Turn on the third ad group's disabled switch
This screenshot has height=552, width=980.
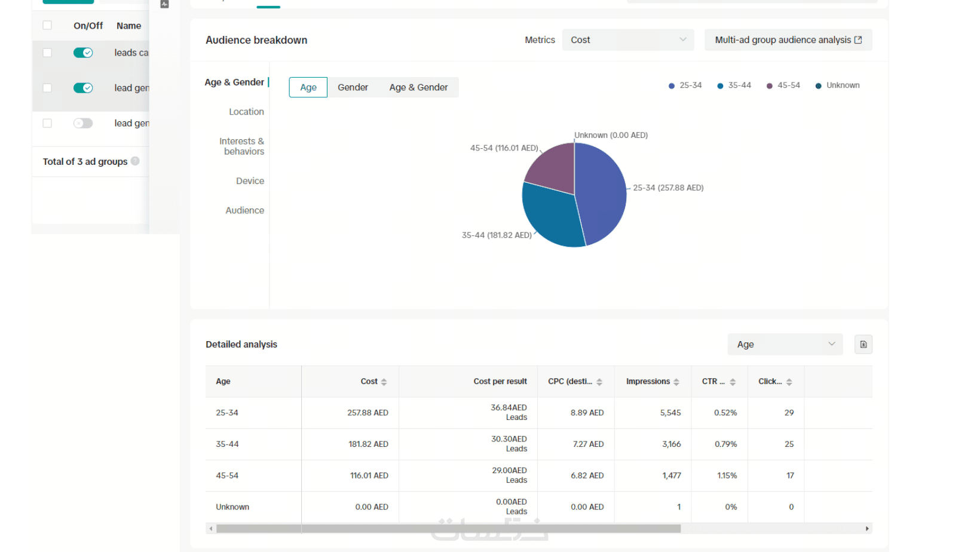tap(83, 123)
